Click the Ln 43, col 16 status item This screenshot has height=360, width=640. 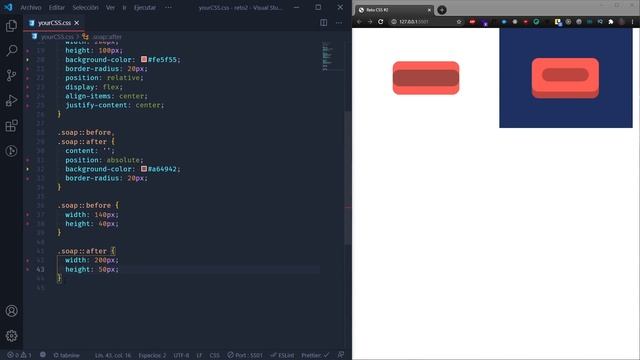tap(113, 355)
